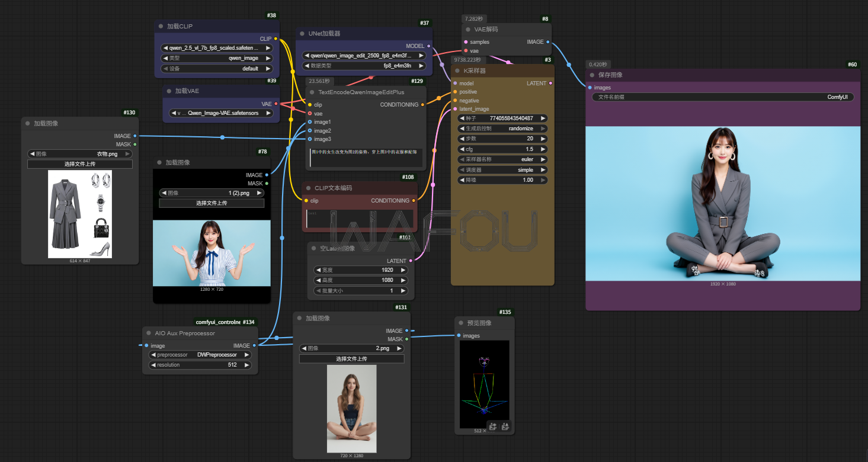Click the LATENT output port on 空Latent图像 node

click(411, 261)
